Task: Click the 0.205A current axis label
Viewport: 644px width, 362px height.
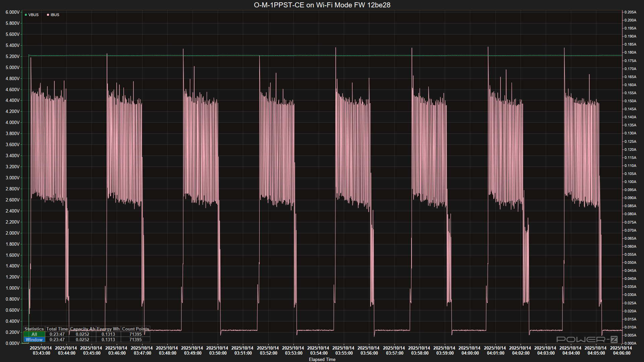Action: coord(630,12)
